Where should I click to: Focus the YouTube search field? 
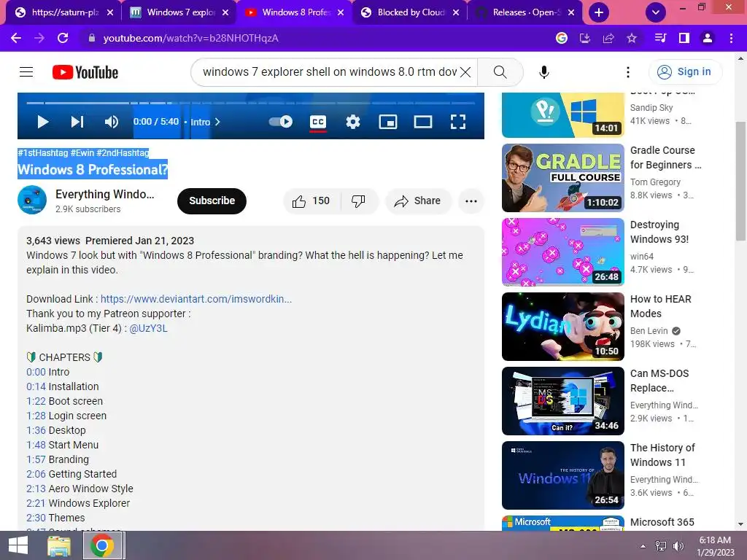coord(330,72)
